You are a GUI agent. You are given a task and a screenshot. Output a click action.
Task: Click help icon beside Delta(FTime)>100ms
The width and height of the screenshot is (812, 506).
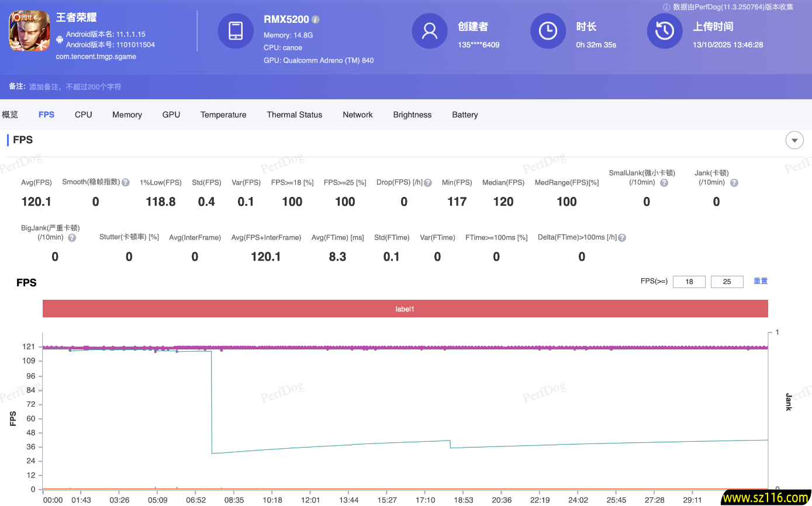622,238
